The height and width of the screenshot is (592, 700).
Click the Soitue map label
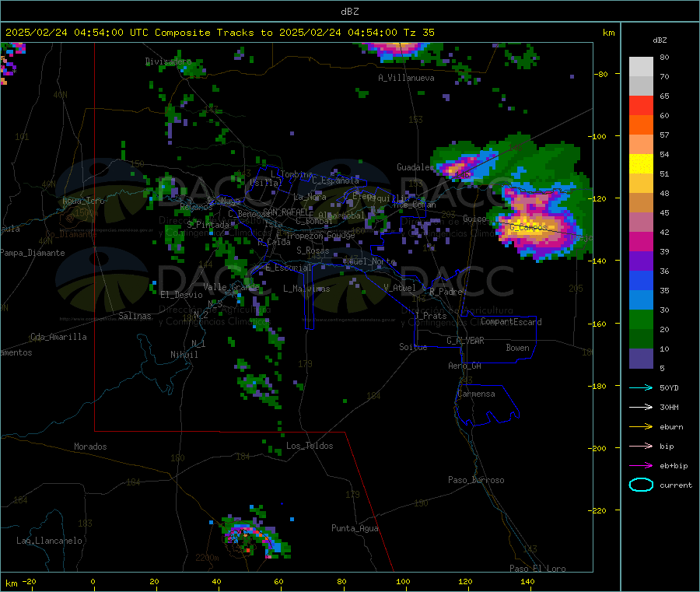click(x=413, y=347)
